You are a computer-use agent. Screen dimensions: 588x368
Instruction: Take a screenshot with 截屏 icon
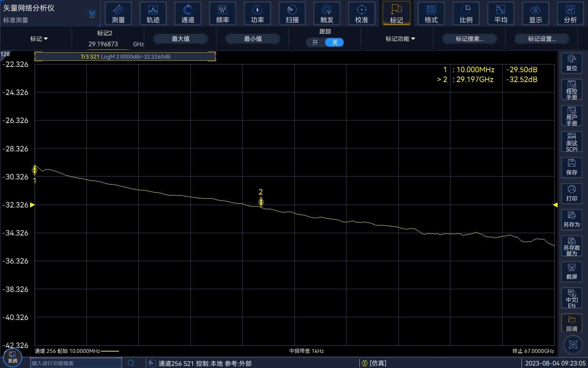tap(572, 272)
